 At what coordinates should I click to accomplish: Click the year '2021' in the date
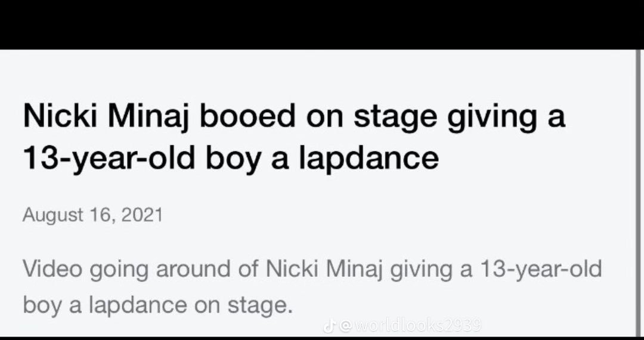[141, 215]
